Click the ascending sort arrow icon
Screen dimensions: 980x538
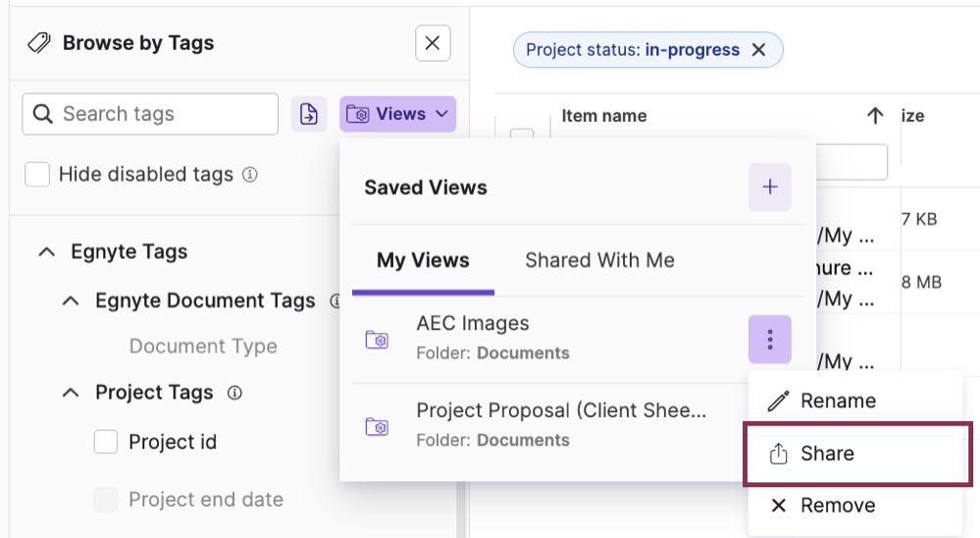coord(875,116)
